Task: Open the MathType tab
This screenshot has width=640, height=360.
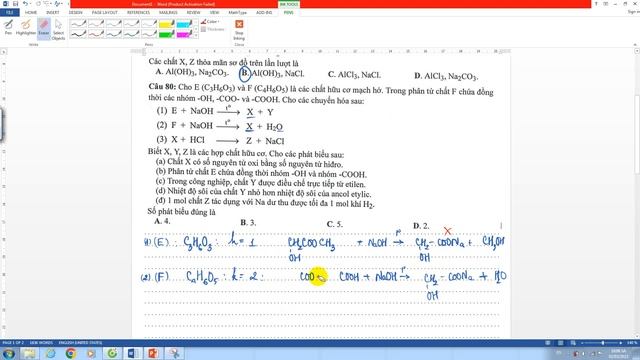Action: pos(238,13)
